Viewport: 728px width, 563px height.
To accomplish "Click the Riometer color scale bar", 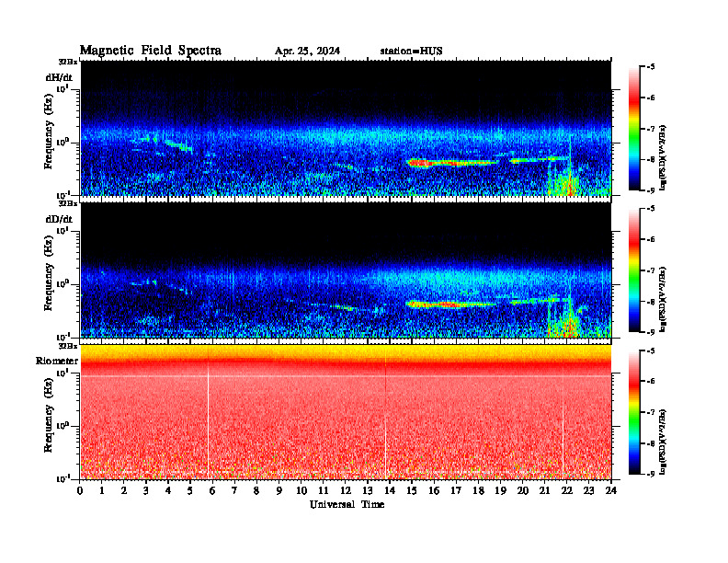I will pos(634,412).
